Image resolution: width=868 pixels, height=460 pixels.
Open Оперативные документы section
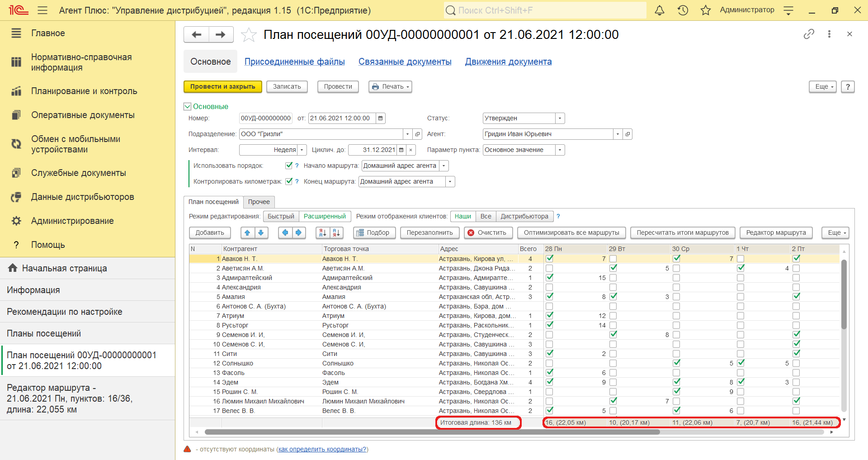click(x=83, y=115)
